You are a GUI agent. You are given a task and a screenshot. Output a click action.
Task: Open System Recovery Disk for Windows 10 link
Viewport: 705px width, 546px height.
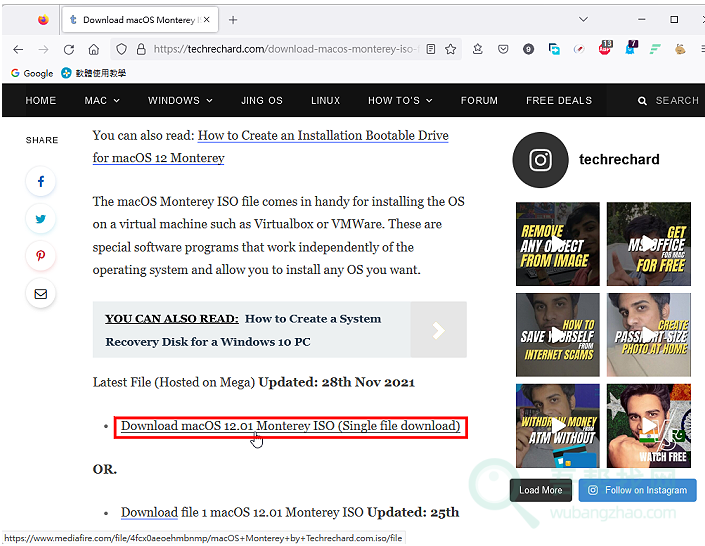[x=243, y=330]
